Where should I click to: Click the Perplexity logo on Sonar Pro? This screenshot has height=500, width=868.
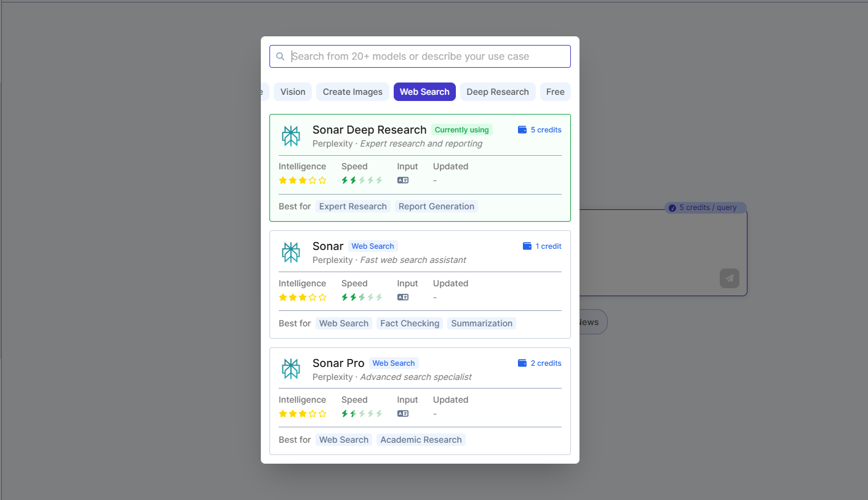tap(291, 369)
